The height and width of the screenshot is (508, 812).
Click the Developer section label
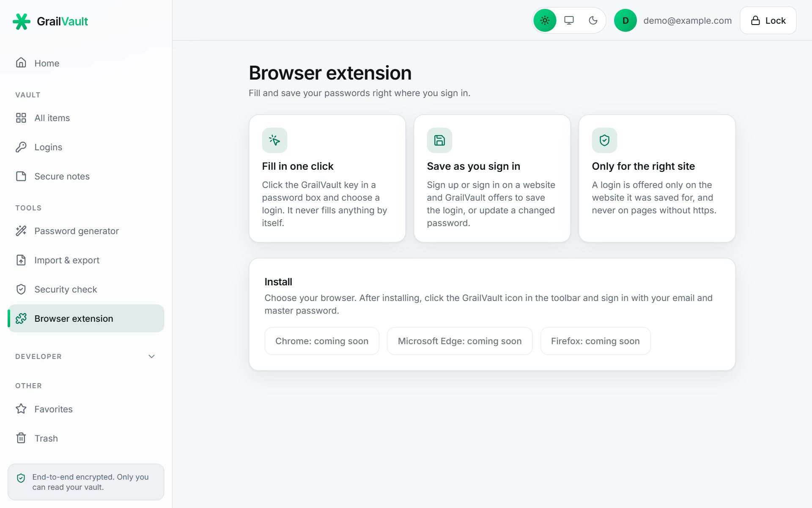click(x=38, y=356)
